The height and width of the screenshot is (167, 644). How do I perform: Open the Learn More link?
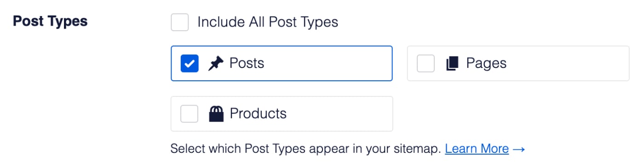(x=477, y=149)
